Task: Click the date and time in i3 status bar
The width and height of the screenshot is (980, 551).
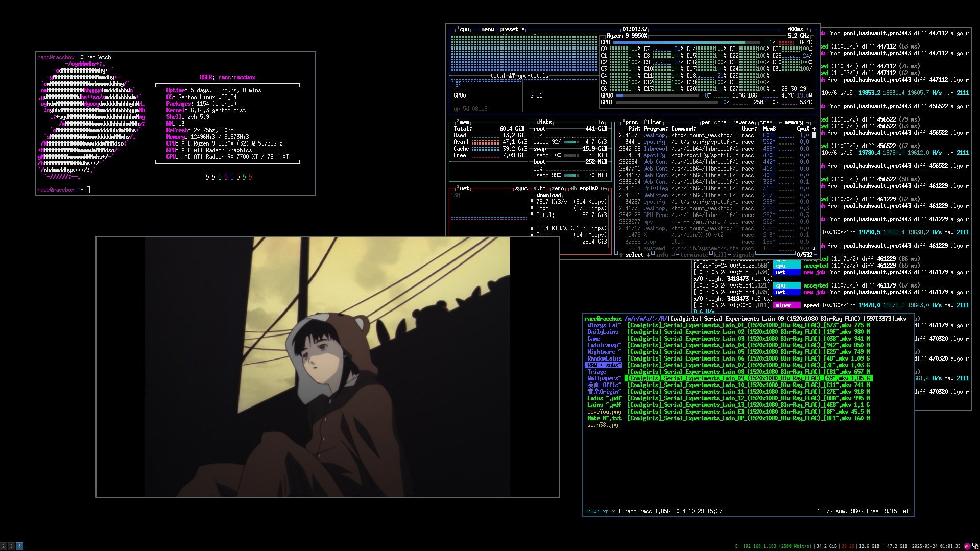Action: (936, 546)
